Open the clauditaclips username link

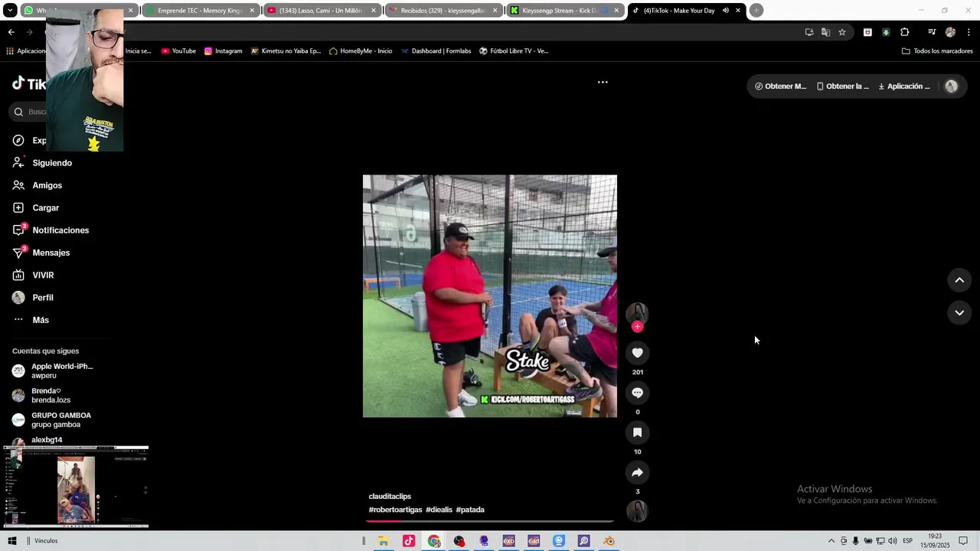click(390, 497)
